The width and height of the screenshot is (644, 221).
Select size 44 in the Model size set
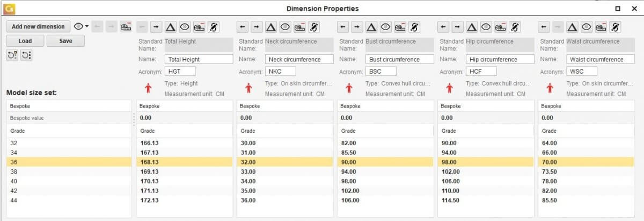click(69, 200)
